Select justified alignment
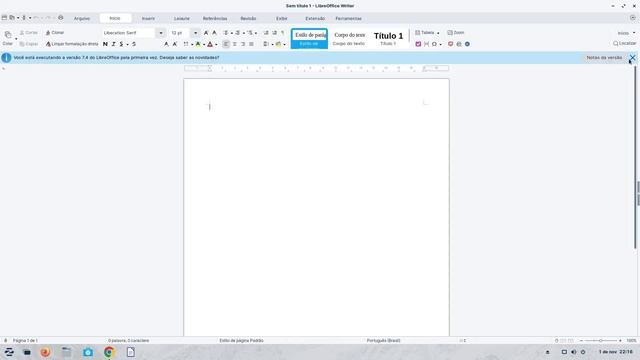640x360 pixels. [x=251, y=44]
